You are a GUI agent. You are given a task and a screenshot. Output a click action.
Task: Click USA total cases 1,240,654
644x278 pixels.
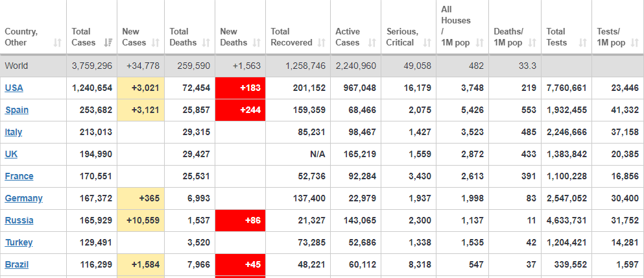91,88
